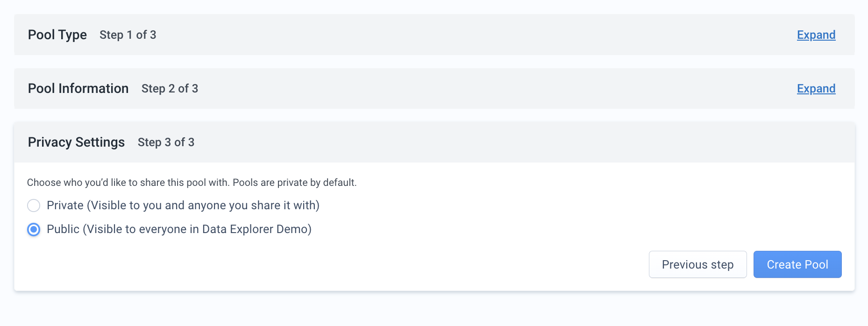Click the 'Step 2 of 3' indicator
The height and width of the screenshot is (326, 868).
click(170, 89)
